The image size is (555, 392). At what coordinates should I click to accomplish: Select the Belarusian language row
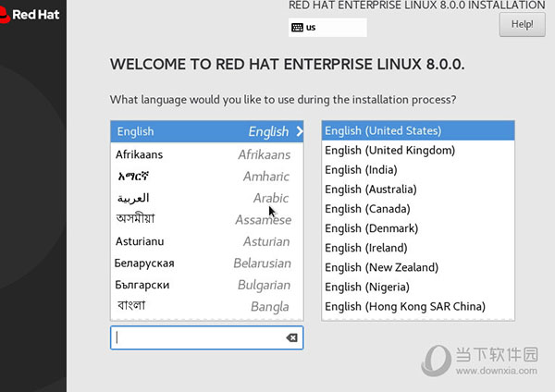206,263
